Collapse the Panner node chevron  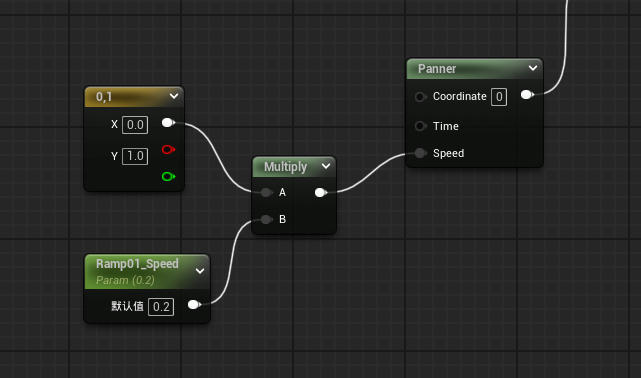click(533, 68)
